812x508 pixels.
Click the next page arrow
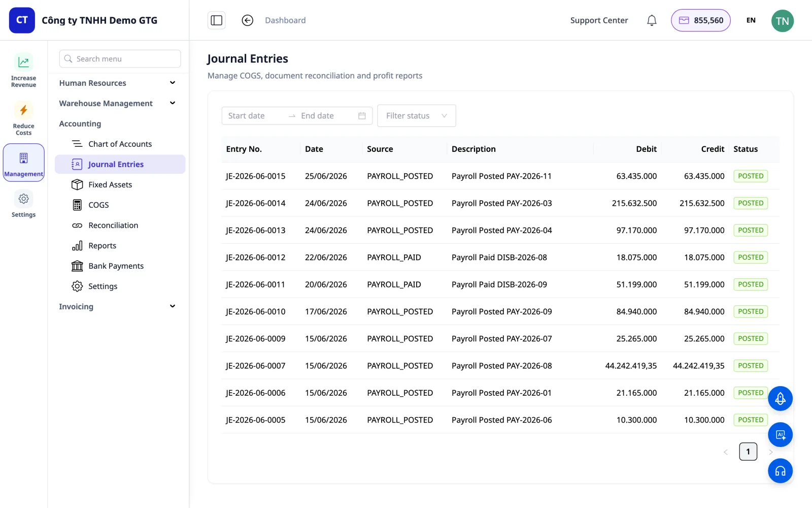click(770, 452)
